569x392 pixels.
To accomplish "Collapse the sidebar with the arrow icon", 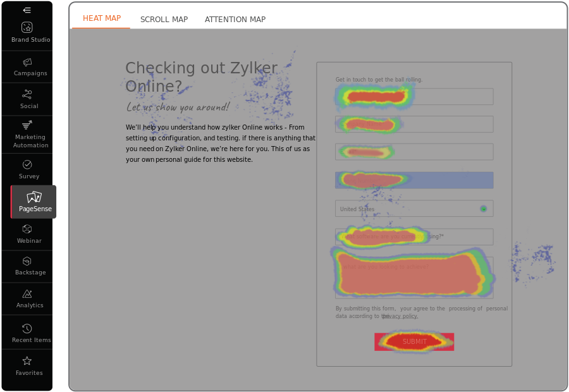I will pyautogui.click(x=27, y=10).
